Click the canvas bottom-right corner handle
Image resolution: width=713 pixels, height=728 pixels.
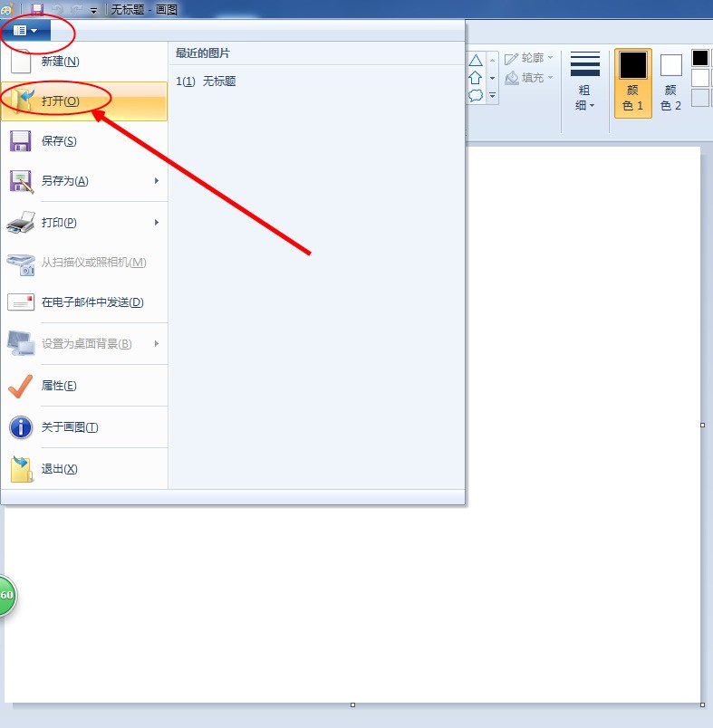click(702, 704)
